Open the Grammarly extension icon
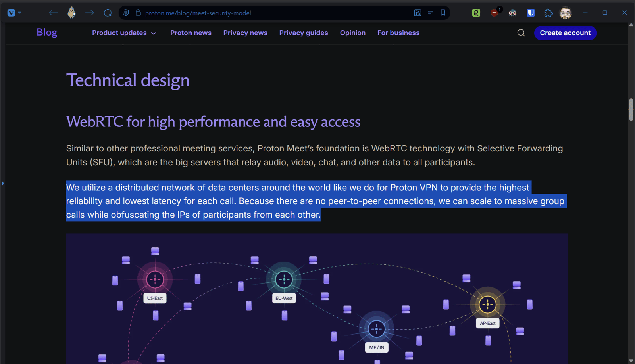Image resolution: width=635 pixels, height=364 pixels. [476, 13]
